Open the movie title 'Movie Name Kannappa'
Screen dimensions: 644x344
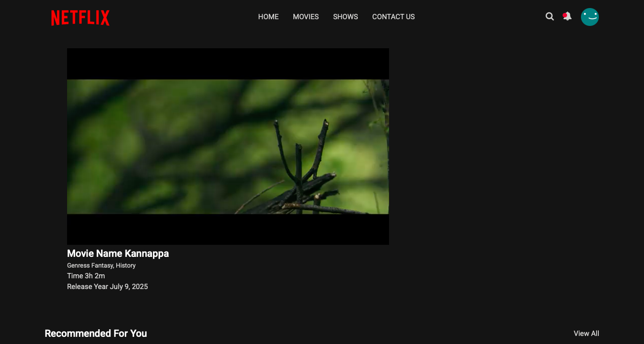[x=118, y=253]
